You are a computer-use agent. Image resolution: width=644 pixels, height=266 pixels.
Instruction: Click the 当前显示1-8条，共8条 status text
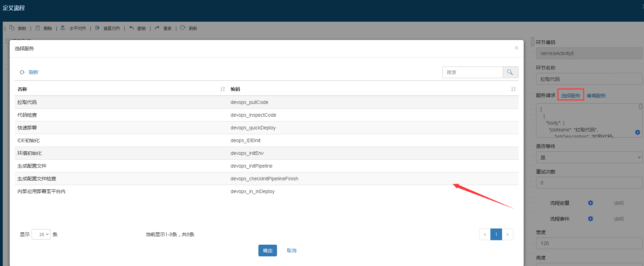(170, 234)
